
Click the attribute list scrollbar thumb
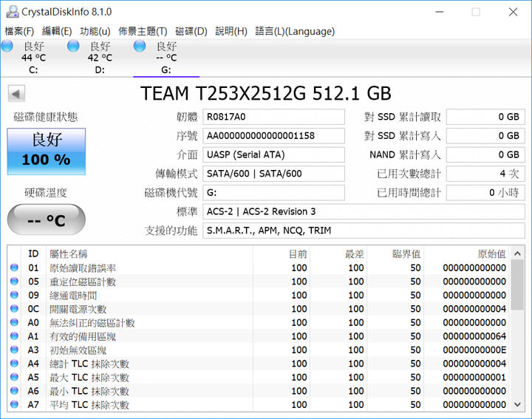click(x=517, y=285)
